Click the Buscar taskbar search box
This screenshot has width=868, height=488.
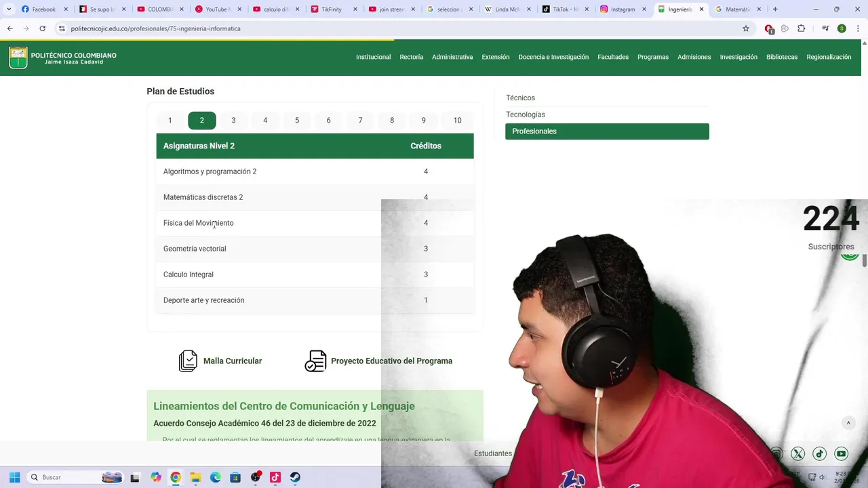[75, 477]
